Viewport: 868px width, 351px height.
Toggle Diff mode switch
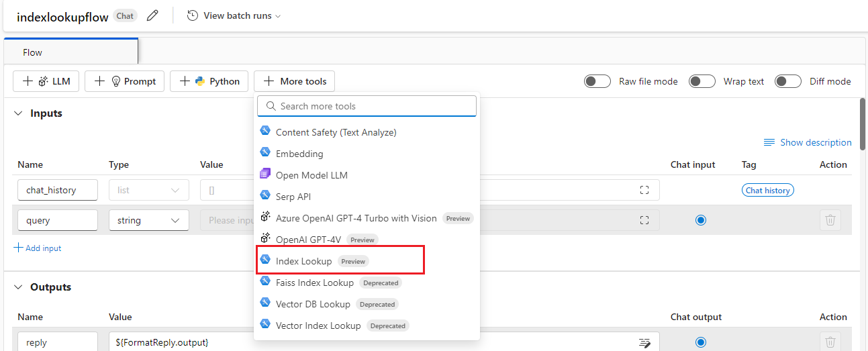pos(788,81)
